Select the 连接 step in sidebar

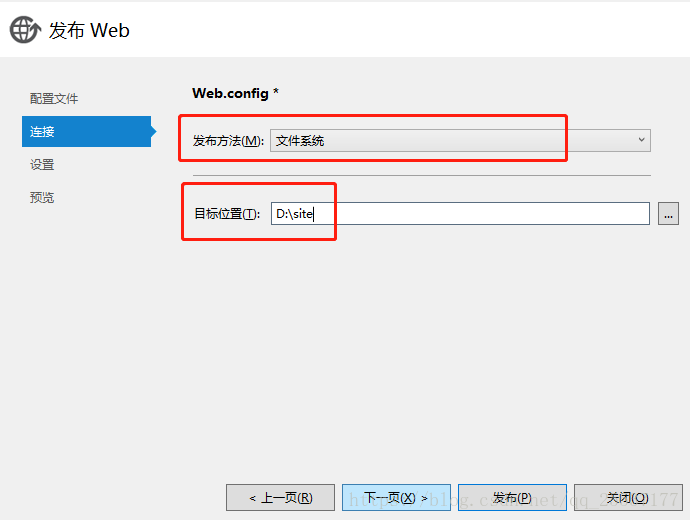coord(42,132)
